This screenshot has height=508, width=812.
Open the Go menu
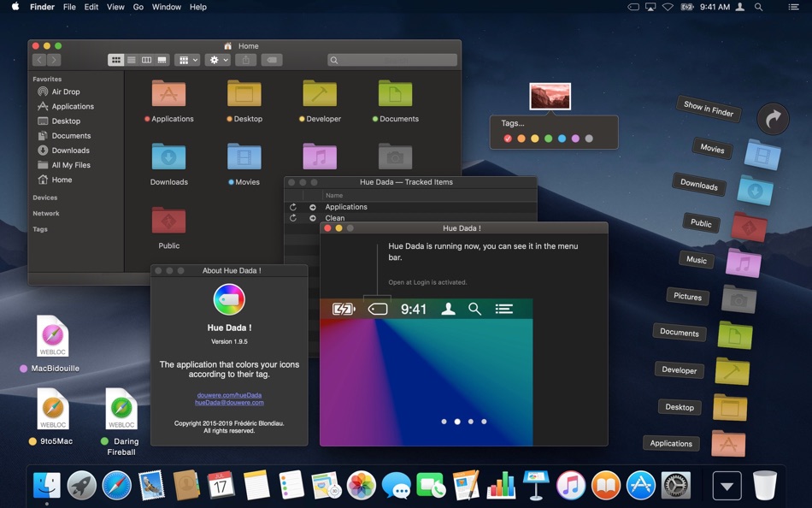pyautogui.click(x=138, y=7)
